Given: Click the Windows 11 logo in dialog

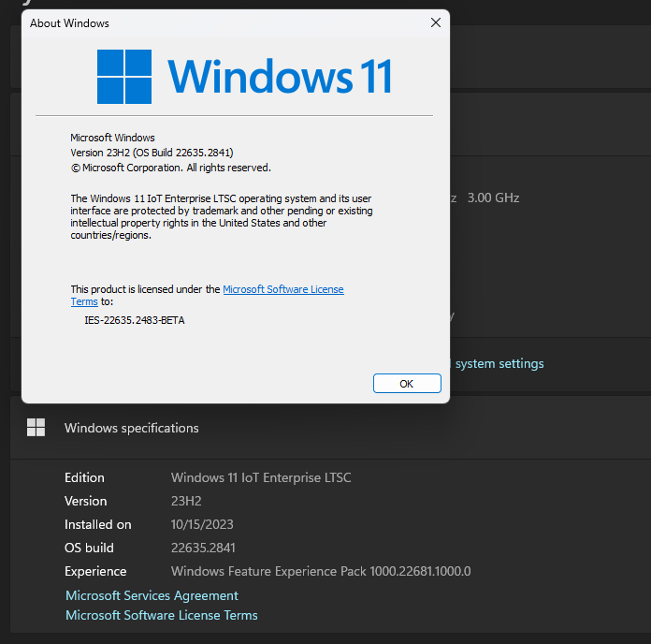Looking at the screenshot, I should pyautogui.click(x=244, y=77).
